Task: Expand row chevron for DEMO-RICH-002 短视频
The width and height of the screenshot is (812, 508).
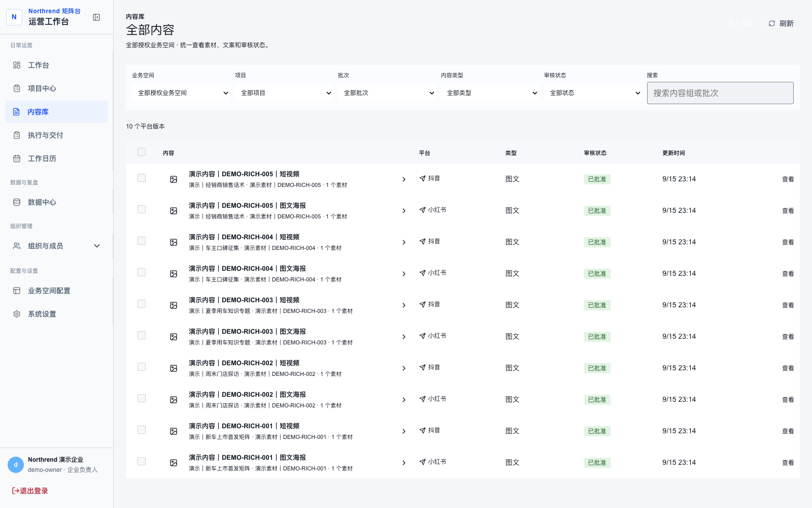Action: (x=404, y=368)
